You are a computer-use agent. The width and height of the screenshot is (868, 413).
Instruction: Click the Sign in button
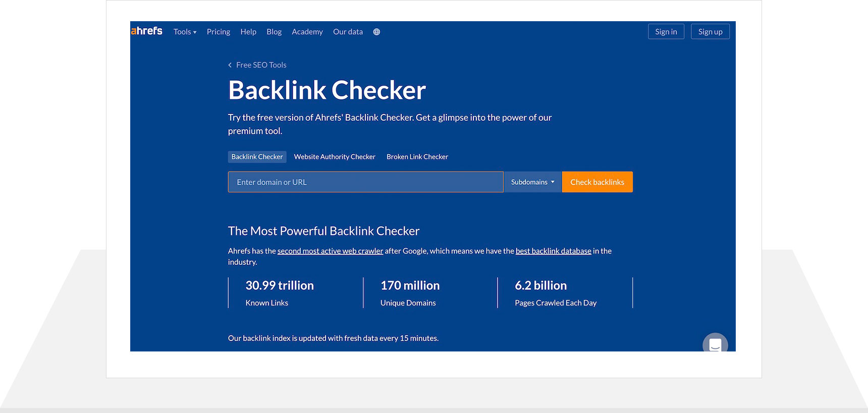[x=666, y=32]
